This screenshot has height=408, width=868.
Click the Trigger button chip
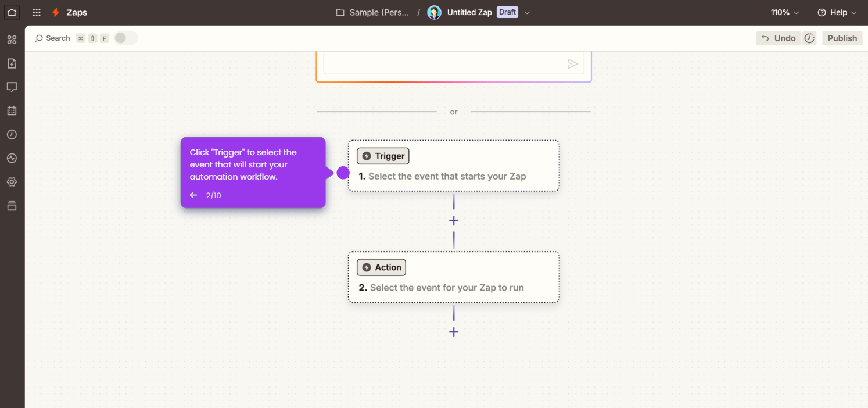pos(383,156)
